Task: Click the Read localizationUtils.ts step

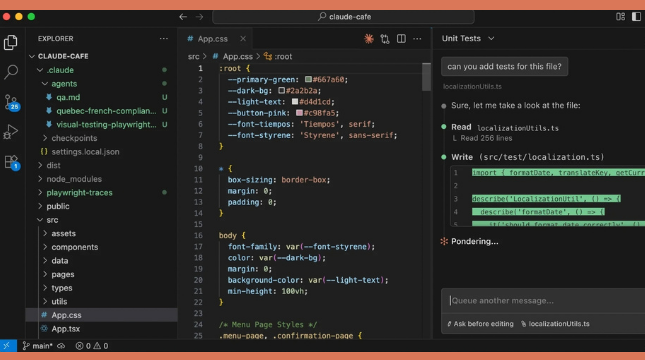Action: 505,128
